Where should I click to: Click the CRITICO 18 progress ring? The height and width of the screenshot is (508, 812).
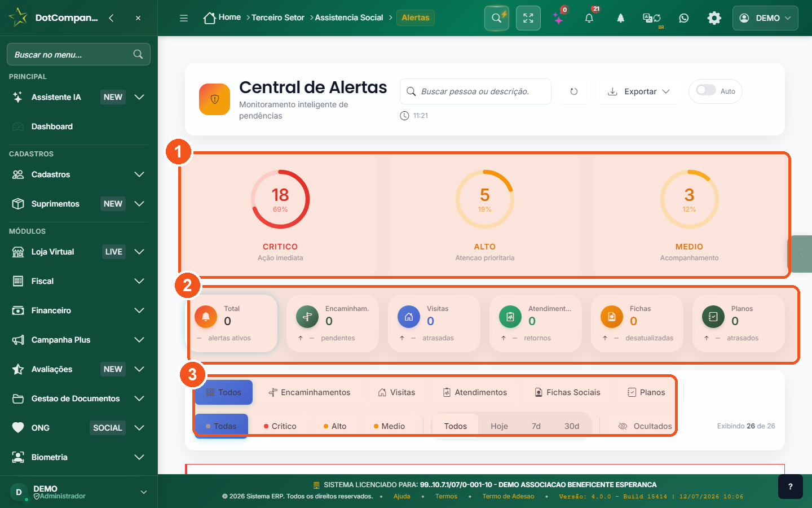pyautogui.click(x=280, y=199)
